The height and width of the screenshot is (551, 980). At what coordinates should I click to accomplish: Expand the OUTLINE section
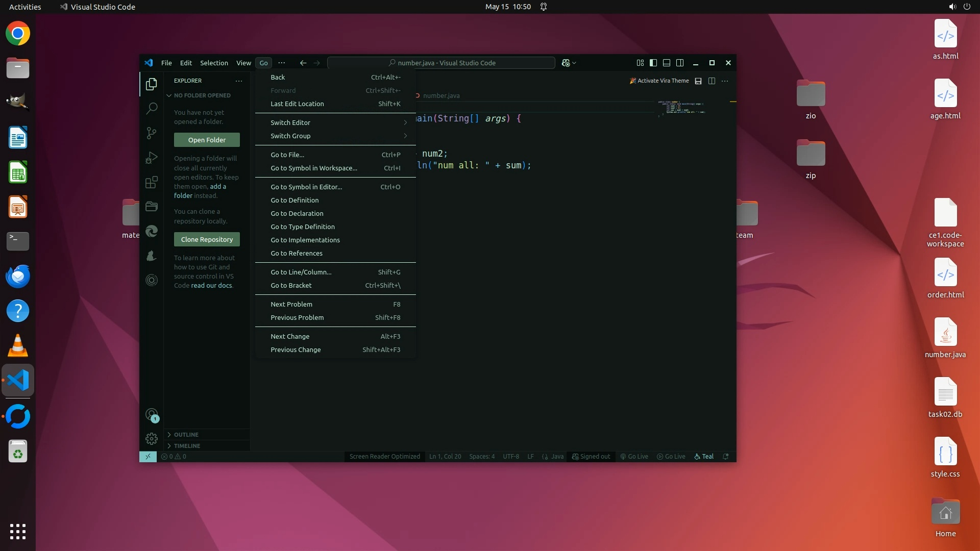(x=186, y=435)
